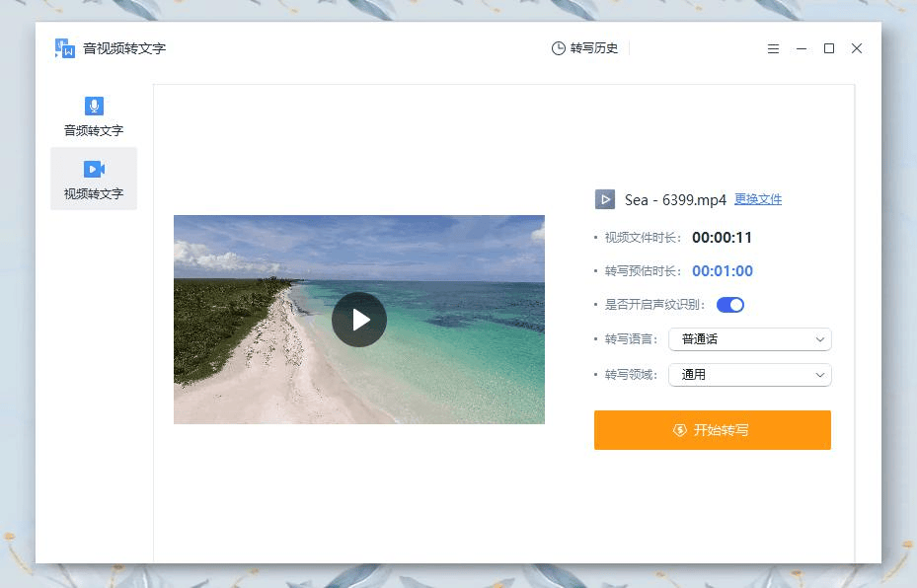Open the hamburger menu icon top right

pyautogui.click(x=773, y=48)
